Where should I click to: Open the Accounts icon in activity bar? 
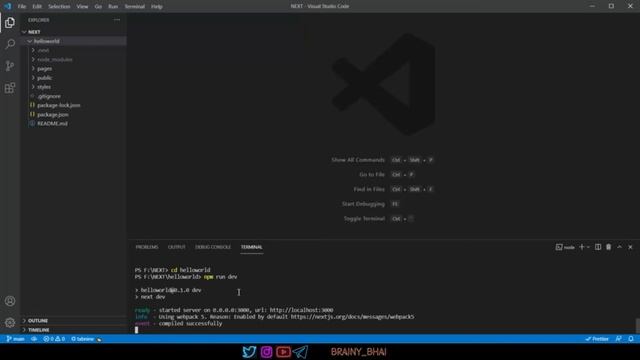click(10, 301)
